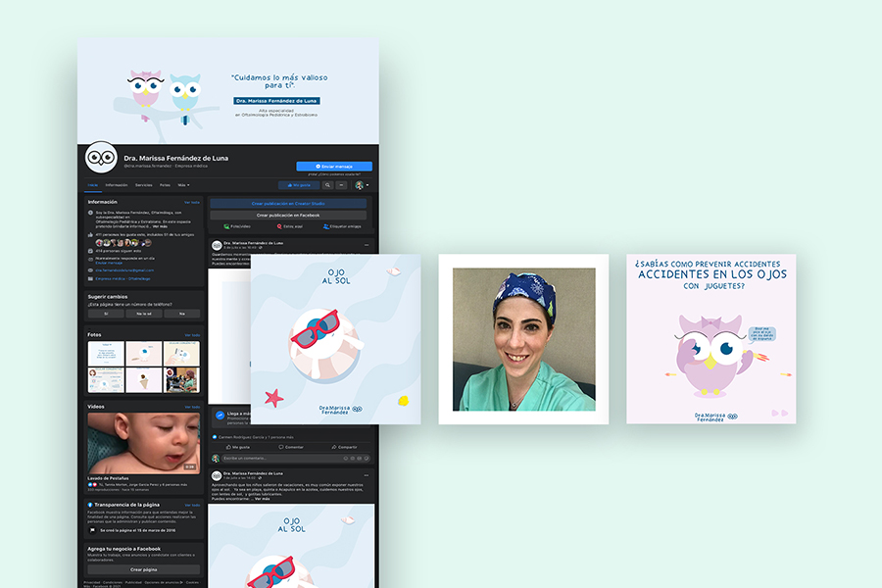The height and width of the screenshot is (588, 882).
Task: Answer Sí to phone number suggestion
Action: pyautogui.click(x=106, y=314)
